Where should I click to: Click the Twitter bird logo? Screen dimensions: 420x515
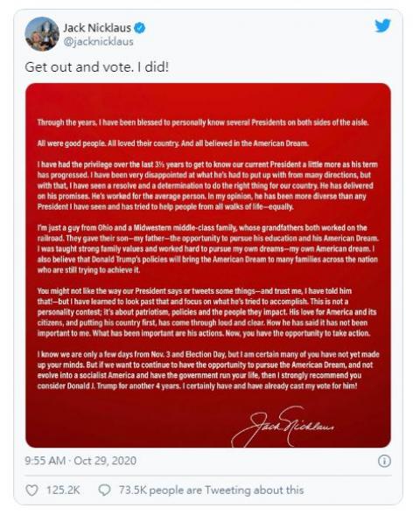tap(383, 25)
